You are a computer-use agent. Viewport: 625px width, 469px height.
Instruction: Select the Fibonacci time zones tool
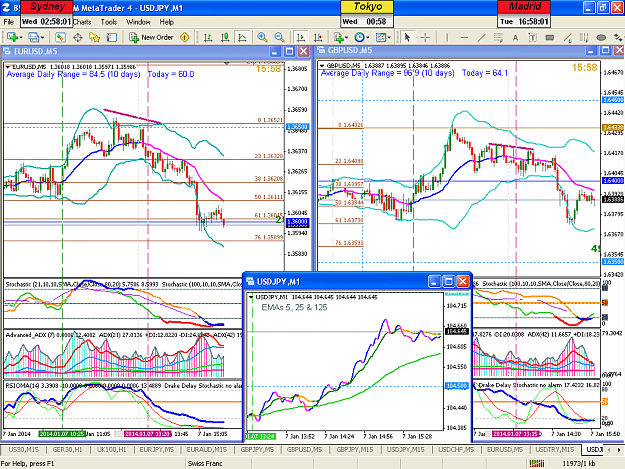[584, 37]
